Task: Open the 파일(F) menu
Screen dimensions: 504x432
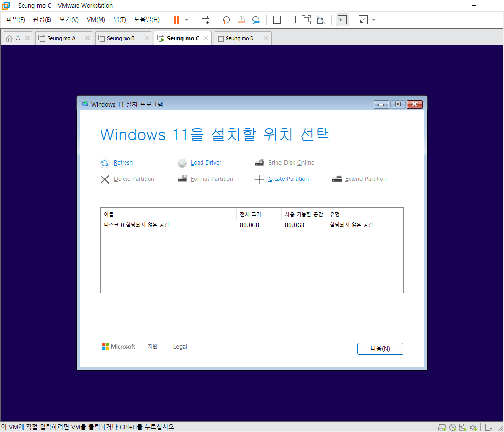Action: pyautogui.click(x=15, y=19)
